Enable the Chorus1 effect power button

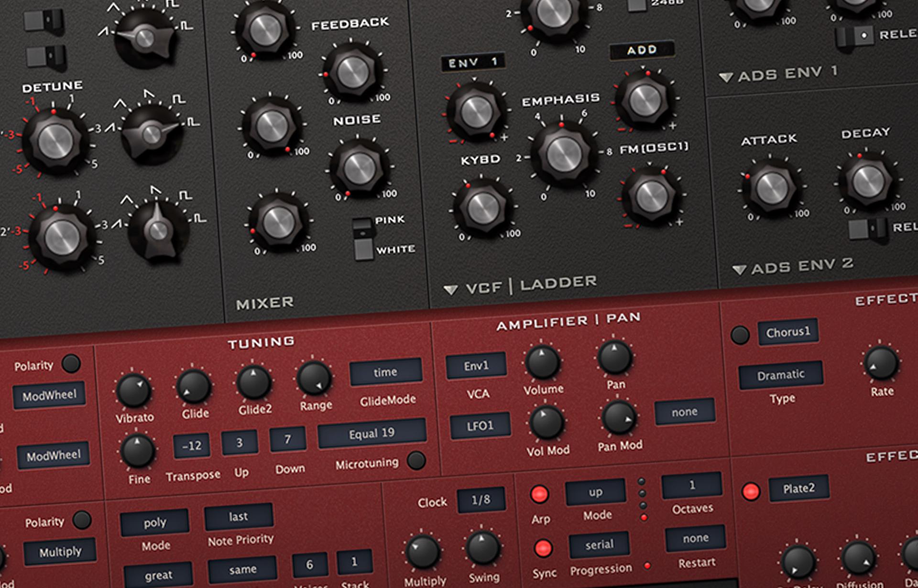click(740, 335)
